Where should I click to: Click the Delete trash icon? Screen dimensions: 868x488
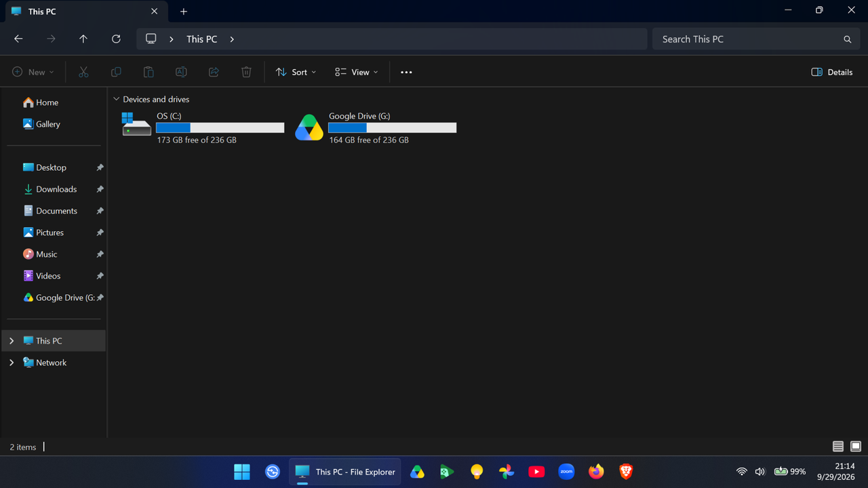pyautogui.click(x=246, y=72)
